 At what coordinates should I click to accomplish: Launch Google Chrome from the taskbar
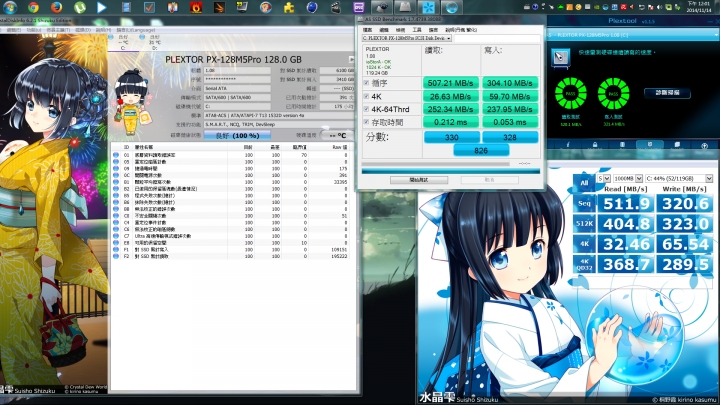(x=33, y=7)
